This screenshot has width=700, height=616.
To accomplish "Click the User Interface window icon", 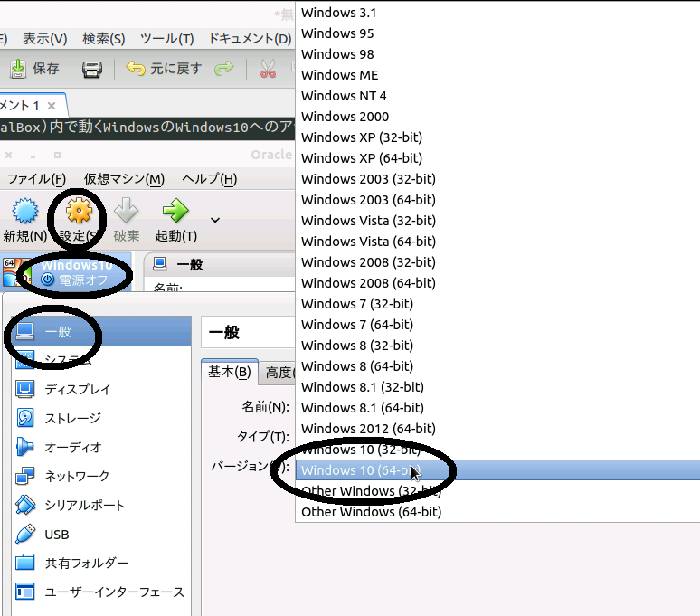I will pos(25,592).
